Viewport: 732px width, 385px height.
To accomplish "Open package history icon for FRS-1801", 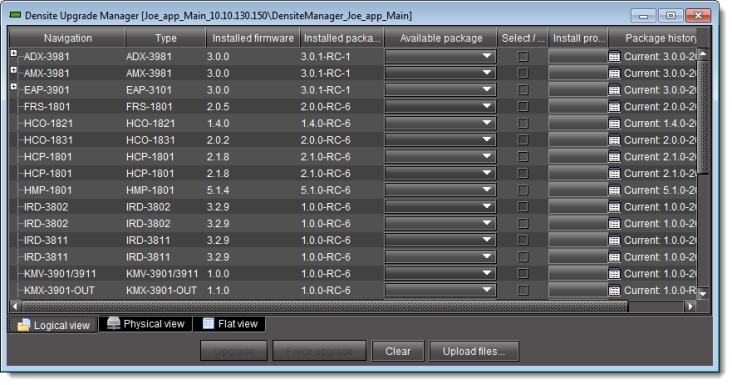I will pos(614,107).
